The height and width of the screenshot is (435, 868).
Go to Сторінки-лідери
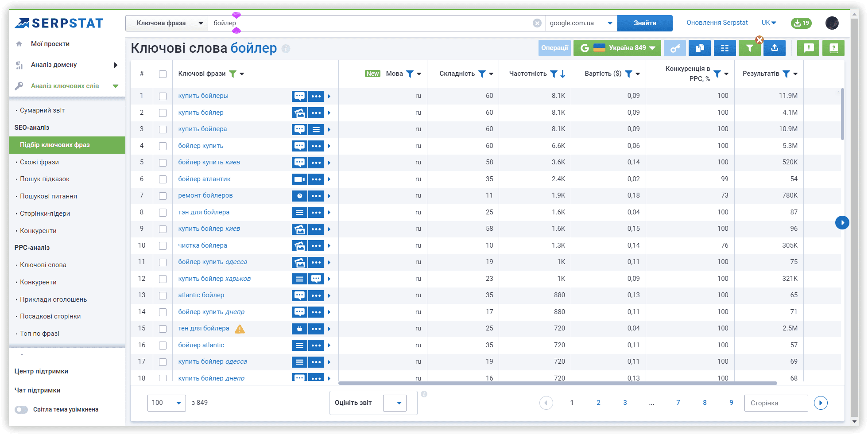45,214
